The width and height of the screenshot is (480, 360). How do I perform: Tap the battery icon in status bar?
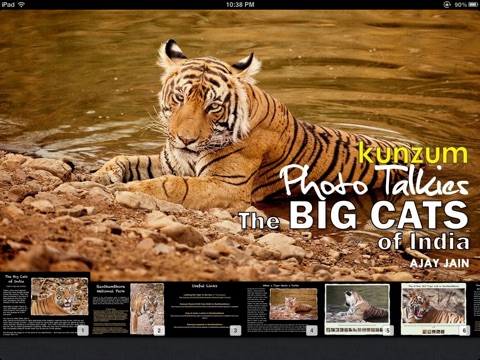pyautogui.click(x=473, y=5)
